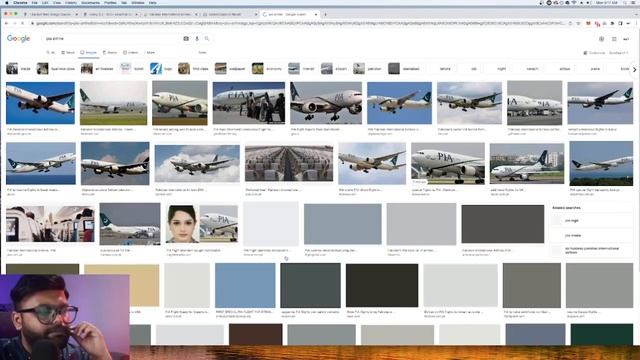Open the SafeSearch dropdown
This screenshot has width=640, height=360.
click(618, 53)
